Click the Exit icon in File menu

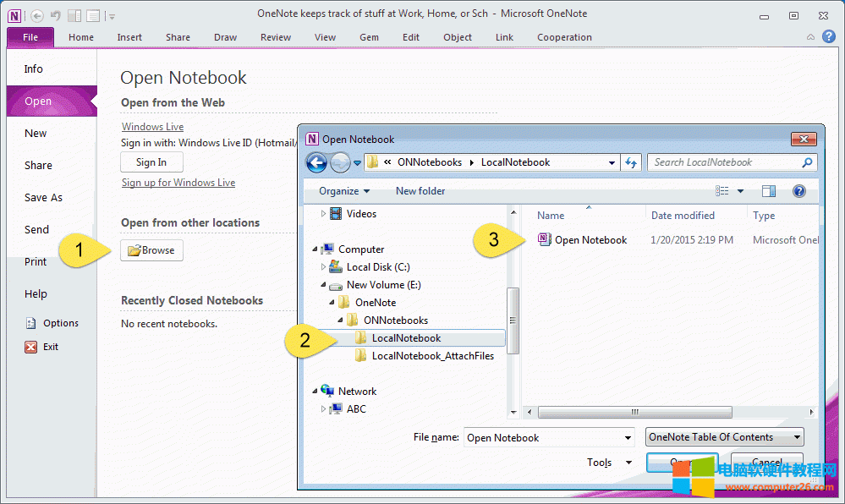31,347
